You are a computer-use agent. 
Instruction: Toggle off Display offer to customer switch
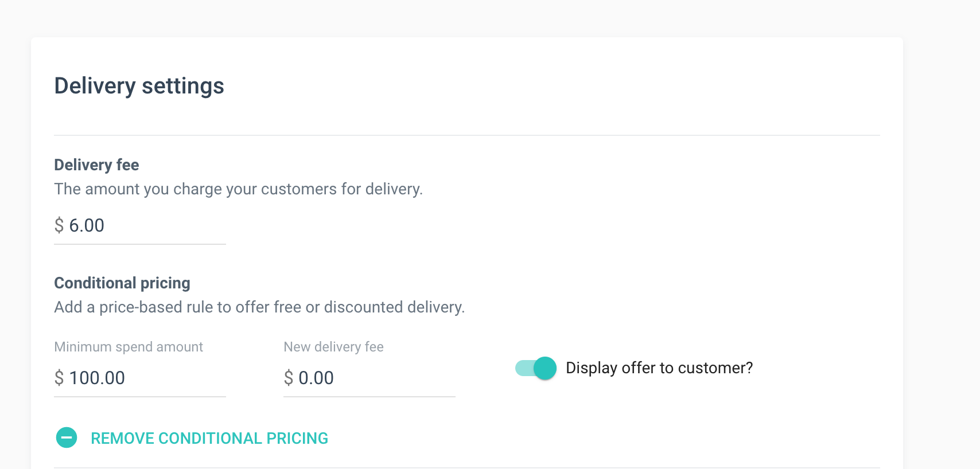[x=536, y=368]
